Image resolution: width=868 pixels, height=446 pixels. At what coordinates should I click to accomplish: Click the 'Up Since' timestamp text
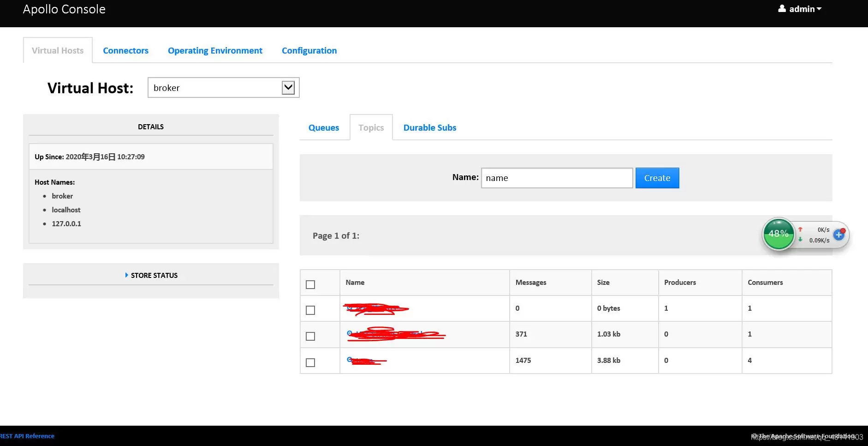tap(89, 157)
